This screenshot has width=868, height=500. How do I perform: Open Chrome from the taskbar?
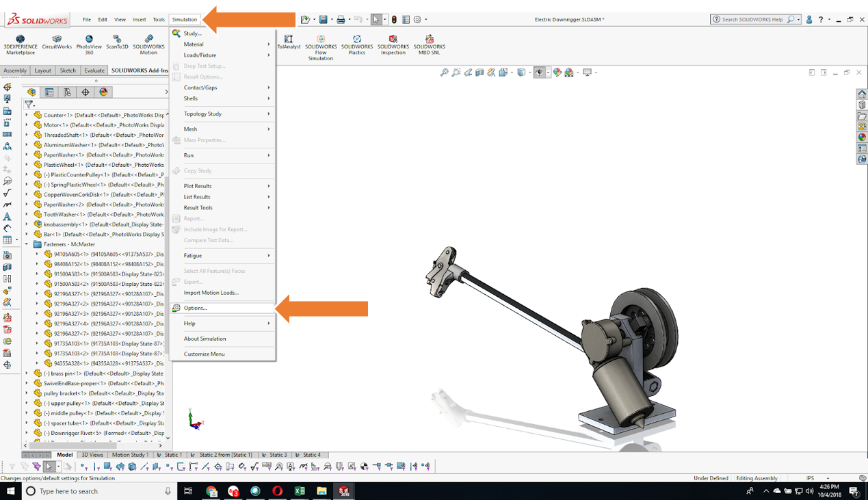point(211,491)
